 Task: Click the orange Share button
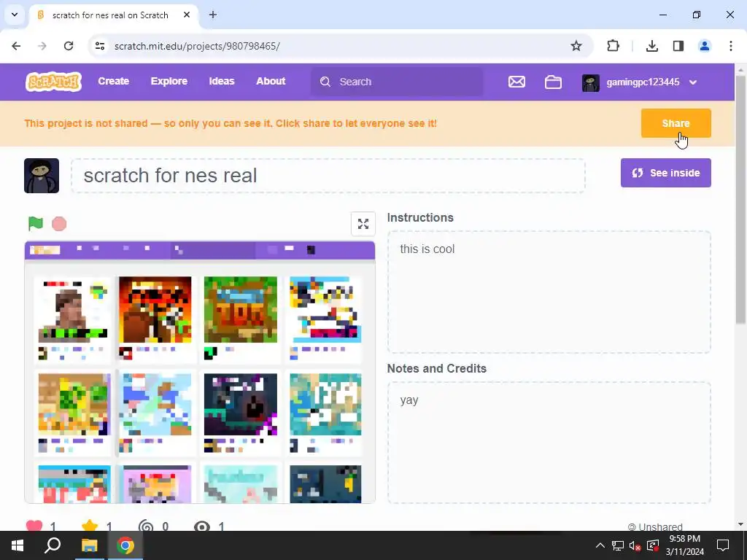pos(676,123)
